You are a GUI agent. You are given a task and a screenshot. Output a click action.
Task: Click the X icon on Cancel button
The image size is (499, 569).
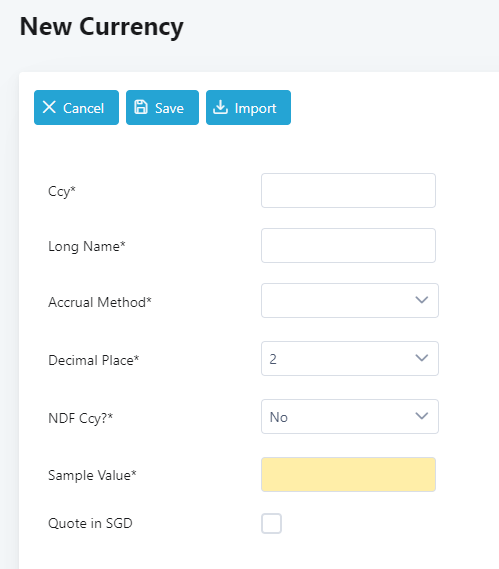tap(49, 107)
